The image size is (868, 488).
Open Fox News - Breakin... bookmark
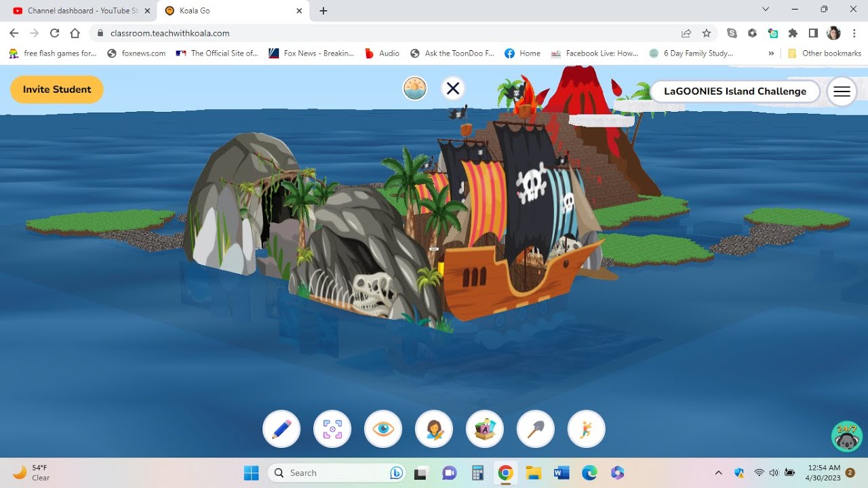311,54
